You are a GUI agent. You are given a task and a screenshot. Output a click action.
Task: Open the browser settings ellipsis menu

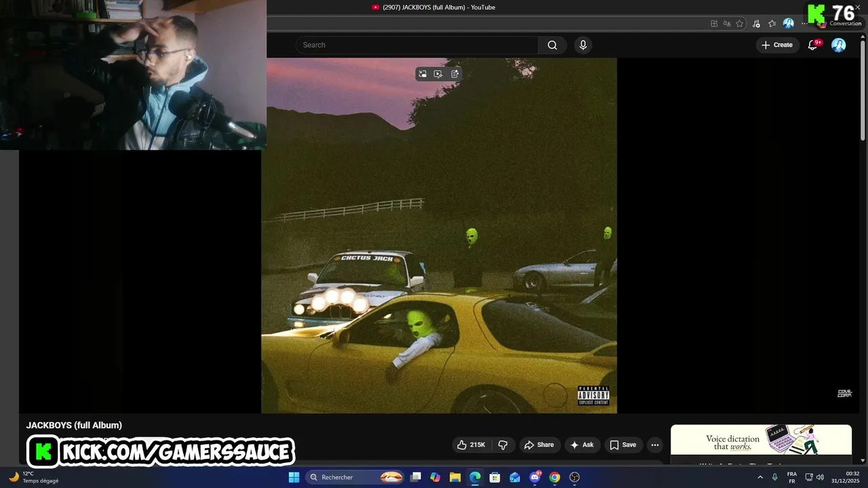tap(804, 23)
